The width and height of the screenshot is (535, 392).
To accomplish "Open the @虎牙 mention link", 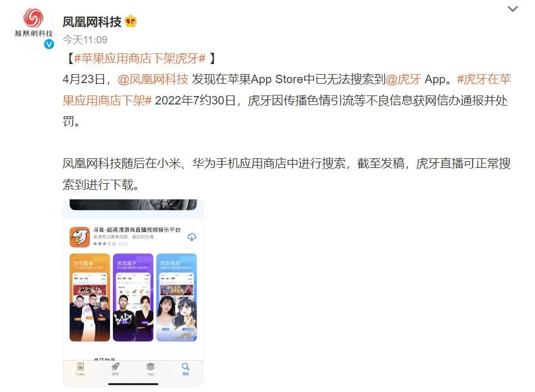I will click(403, 79).
